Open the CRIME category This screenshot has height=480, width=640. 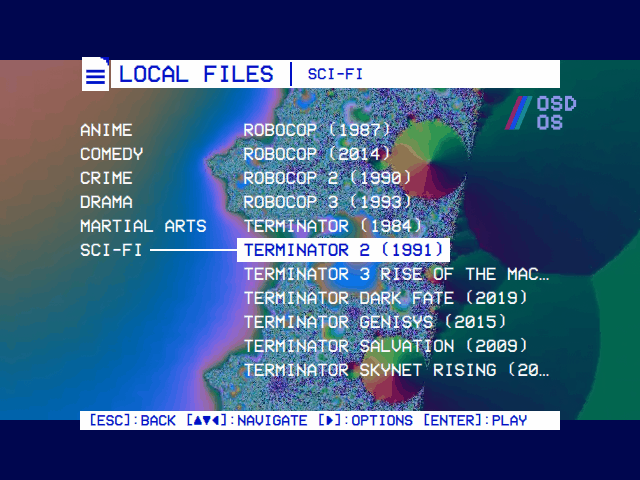pyautogui.click(x=106, y=178)
